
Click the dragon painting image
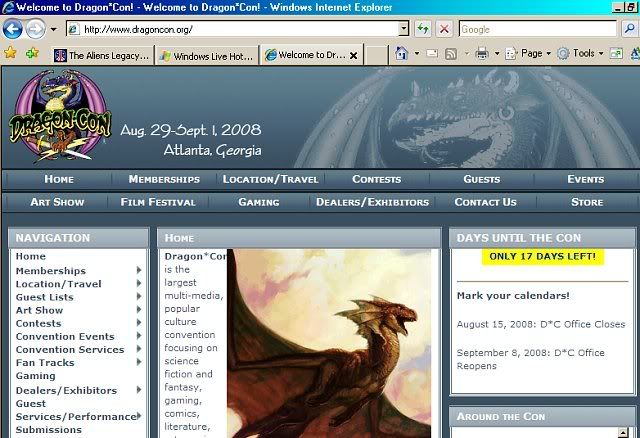[x=329, y=343]
